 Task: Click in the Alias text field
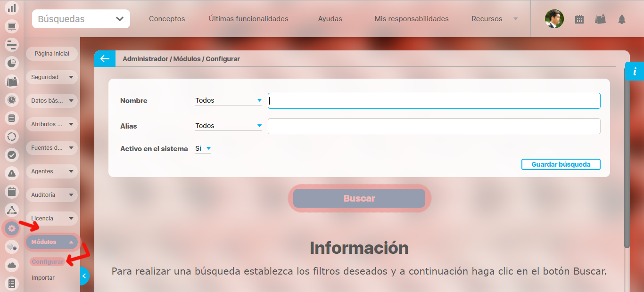(x=434, y=126)
